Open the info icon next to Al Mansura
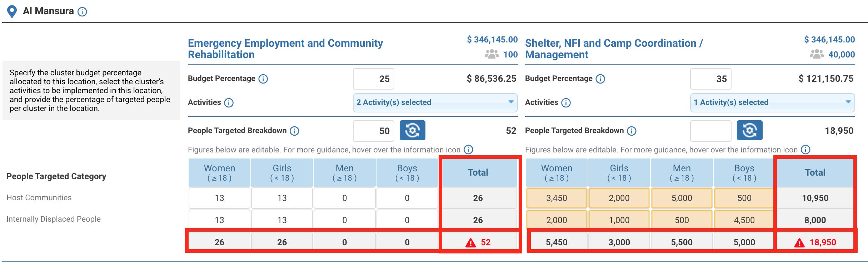 coord(82,12)
